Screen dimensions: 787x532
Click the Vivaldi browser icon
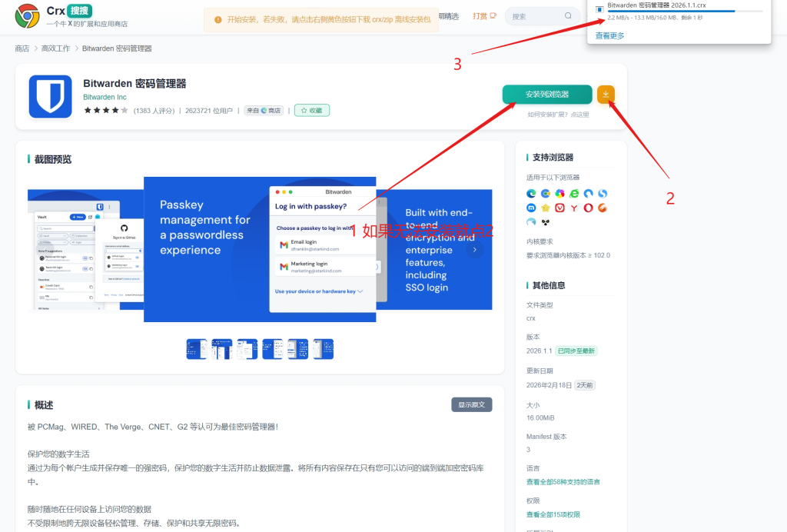point(560,208)
